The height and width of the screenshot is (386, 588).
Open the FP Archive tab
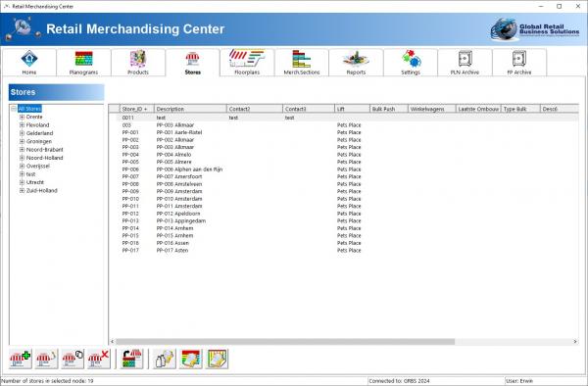(x=519, y=63)
